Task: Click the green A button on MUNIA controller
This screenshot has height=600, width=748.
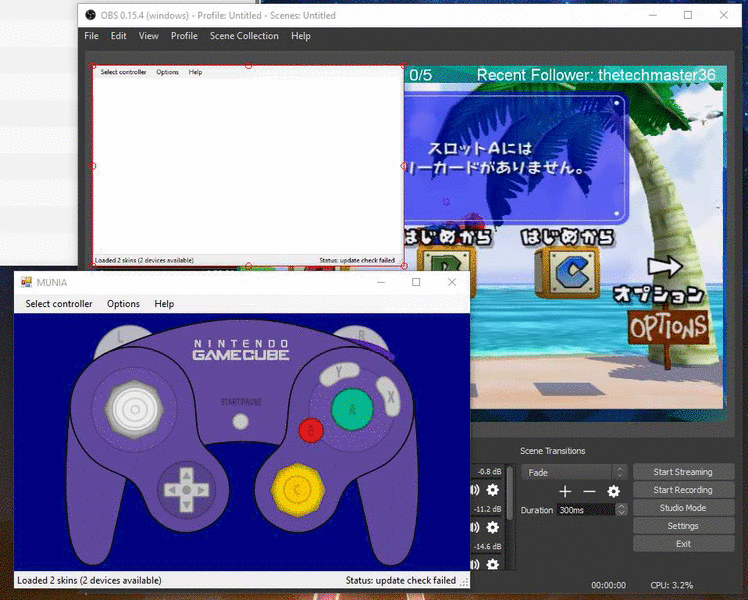Action: (x=352, y=409)
